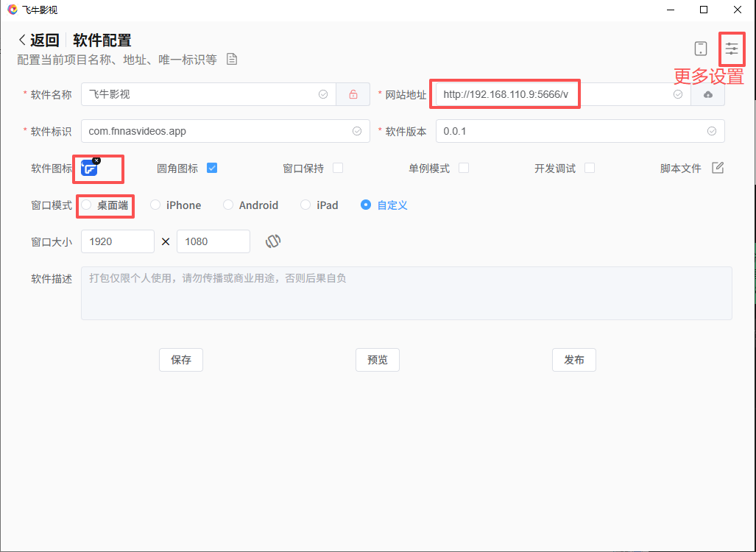Click the red lock icon beside software name
Viewport: 756px width, 552px height.
coord(353,94)
